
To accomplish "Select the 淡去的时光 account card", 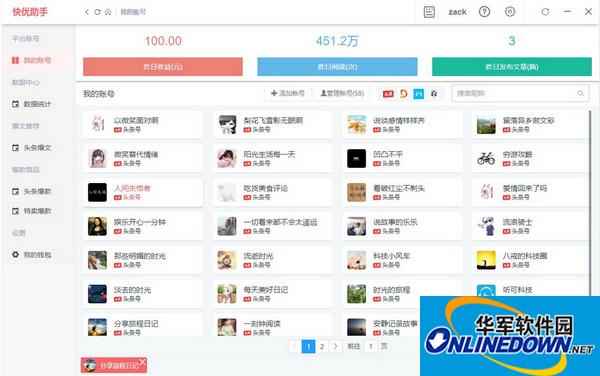I will pos(142,294).
